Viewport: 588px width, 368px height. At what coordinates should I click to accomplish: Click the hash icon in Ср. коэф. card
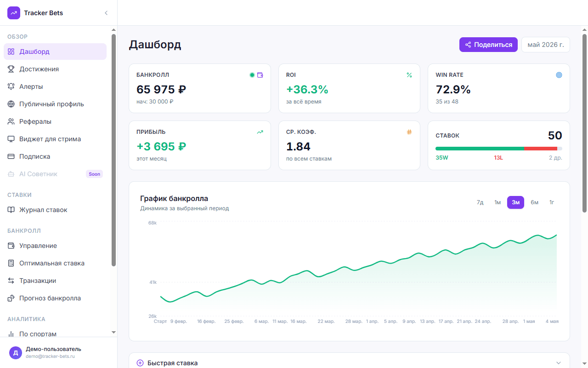coord(409,132)
